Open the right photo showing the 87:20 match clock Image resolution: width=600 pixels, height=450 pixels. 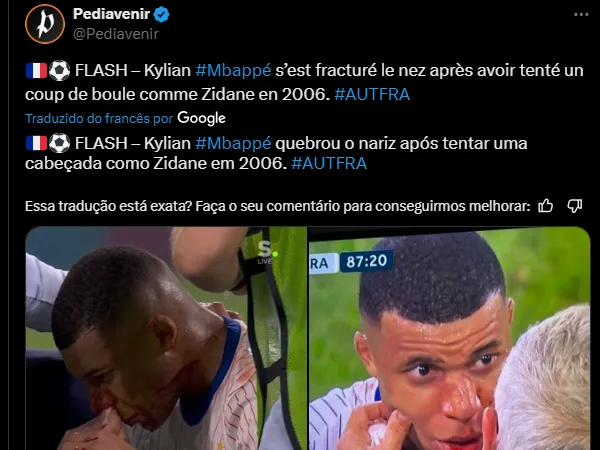click(450, 338)
